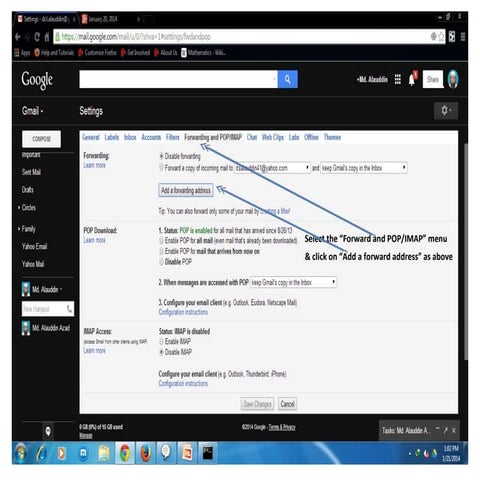The height and width of the screenshot is (480, 480).
Task: Expand the Family label
Action: 19,229
